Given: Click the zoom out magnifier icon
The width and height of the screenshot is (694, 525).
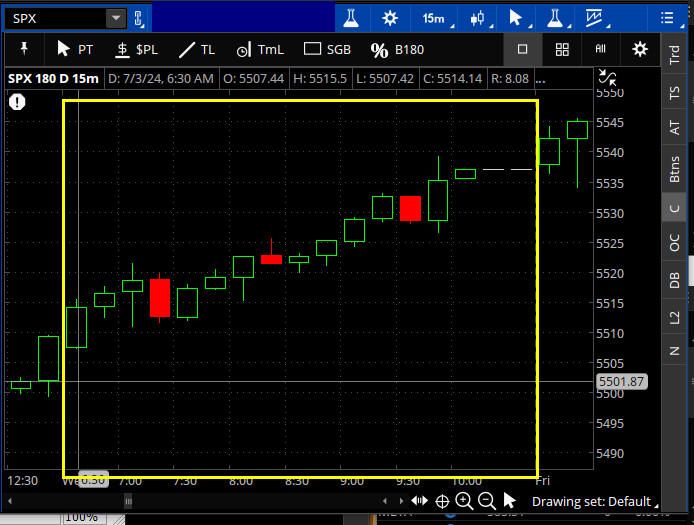Looking at the screenshot, I should coord(486,501).
